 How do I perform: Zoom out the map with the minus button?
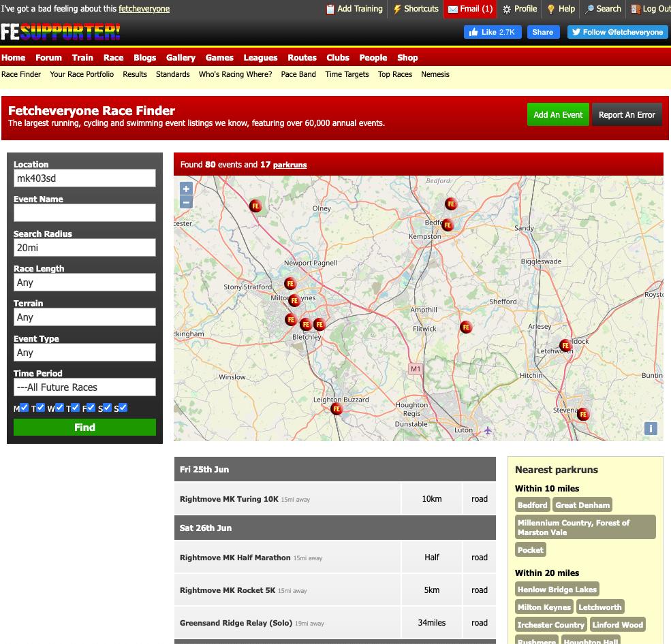[186, 202]
